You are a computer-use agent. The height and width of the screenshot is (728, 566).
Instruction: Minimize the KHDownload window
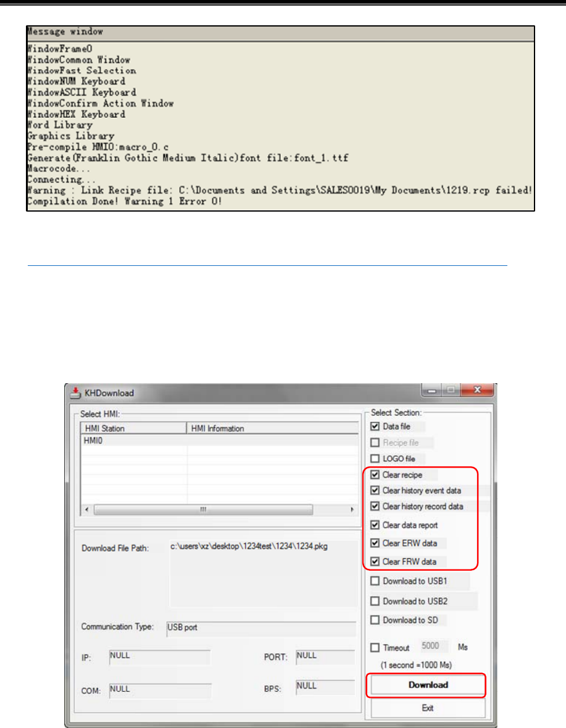[x=432, y=390]
